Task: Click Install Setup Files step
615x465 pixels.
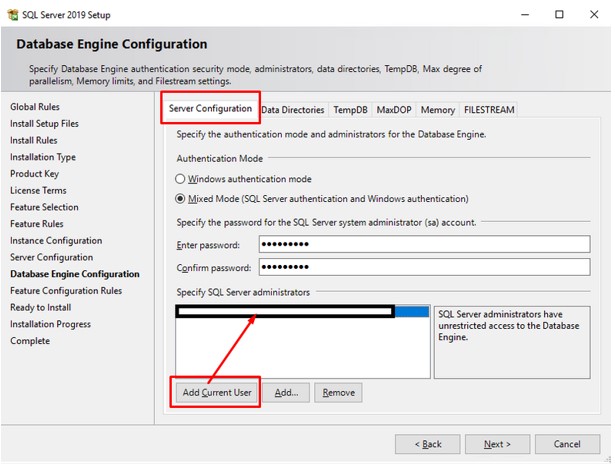Action: [x=44, y=124]
